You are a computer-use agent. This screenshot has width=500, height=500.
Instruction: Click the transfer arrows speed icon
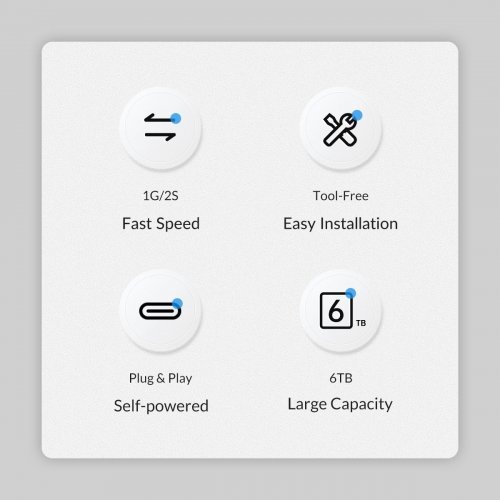pyautogui.click(x=161, y=127)
